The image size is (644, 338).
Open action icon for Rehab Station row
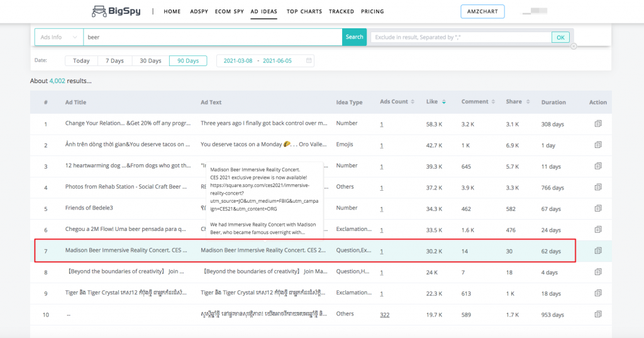[598, 187]
